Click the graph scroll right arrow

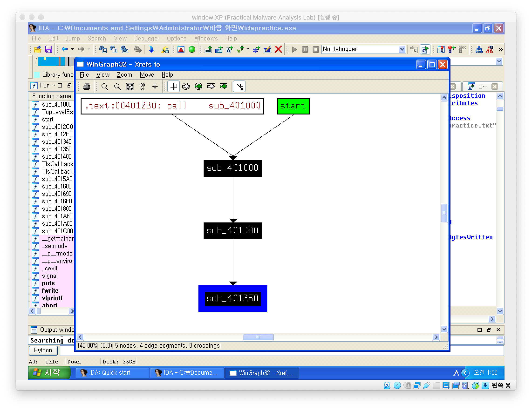click(x=436, y=337)
